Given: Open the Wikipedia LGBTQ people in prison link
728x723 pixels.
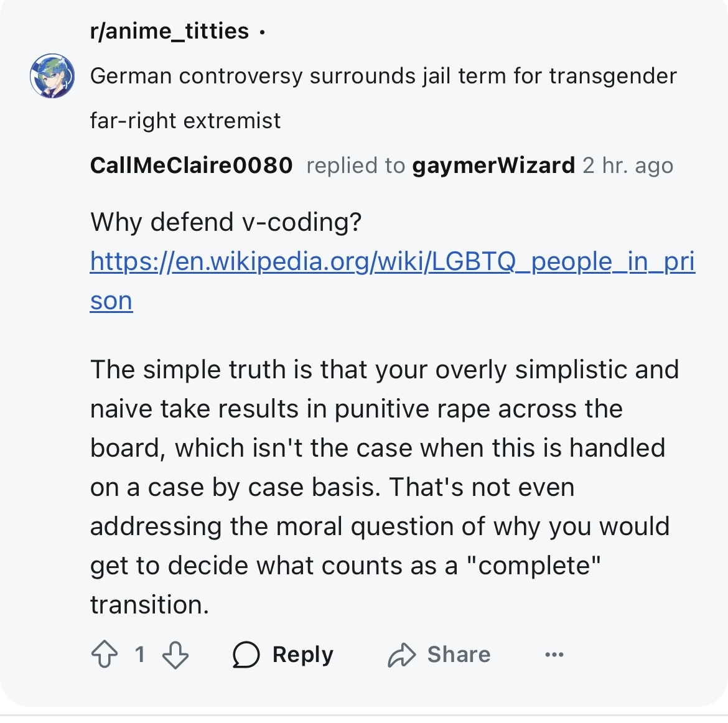Looking at the screenshot, I should tap(392, 261).
